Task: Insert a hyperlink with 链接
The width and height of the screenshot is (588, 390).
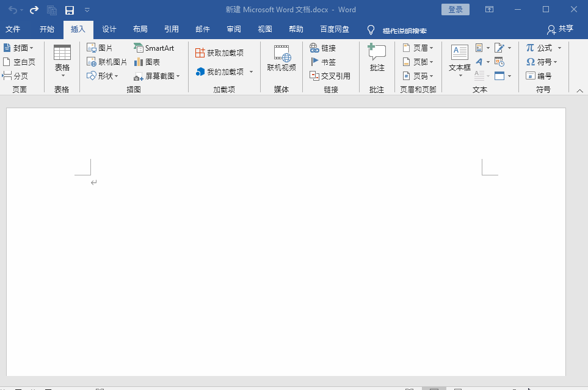Action: coord(323,48)
